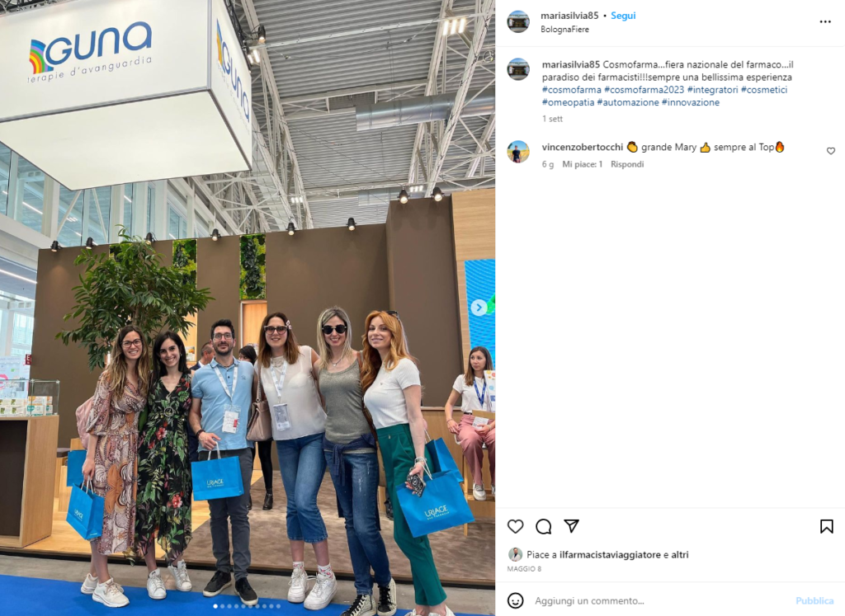This screenshot has width=845, height=616.
Task: Advance to next photo with carousel arrow
Action: coord(479,308)
